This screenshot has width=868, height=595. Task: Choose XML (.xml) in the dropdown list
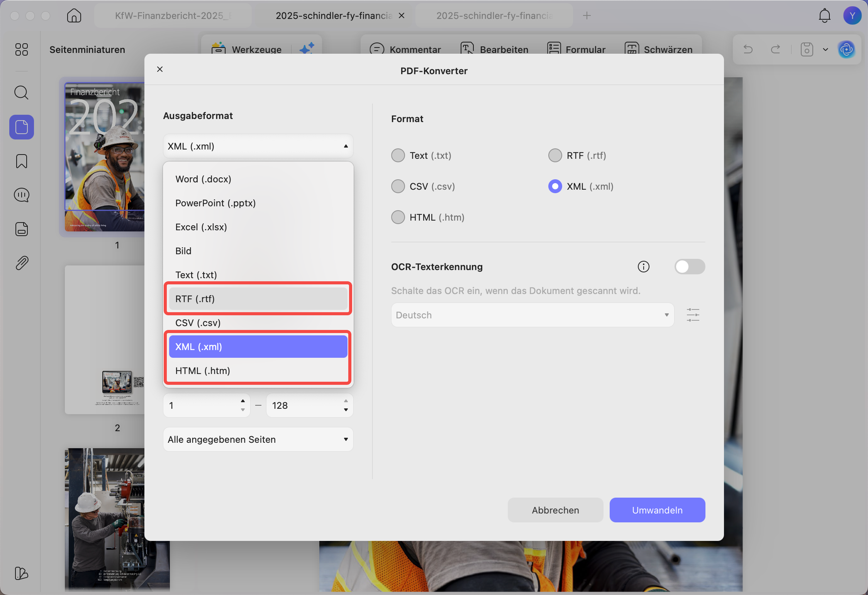(x=258, y=347)
